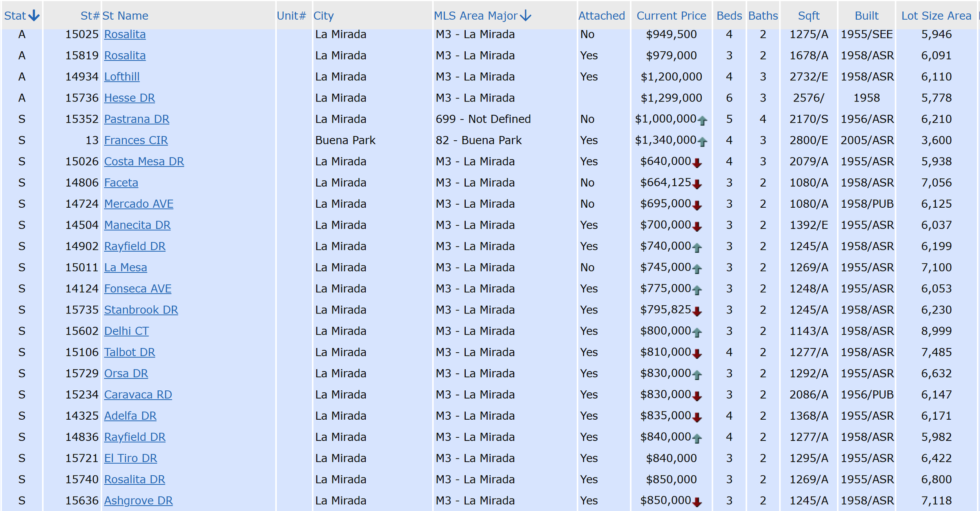The height and width of the screenshot is (511, 980).
Task: Select the 15736 Hesse DR row price cell
Action: [671, 98]
